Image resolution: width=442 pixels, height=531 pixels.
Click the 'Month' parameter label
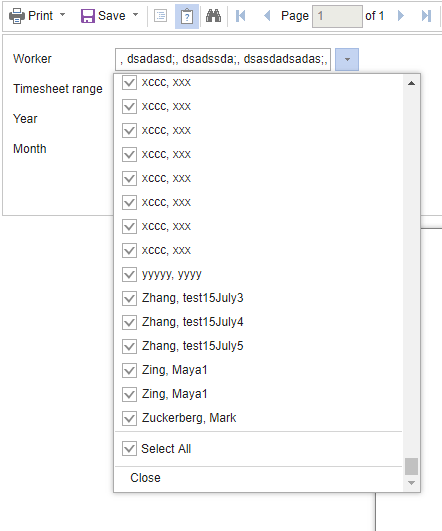[29, 149]
